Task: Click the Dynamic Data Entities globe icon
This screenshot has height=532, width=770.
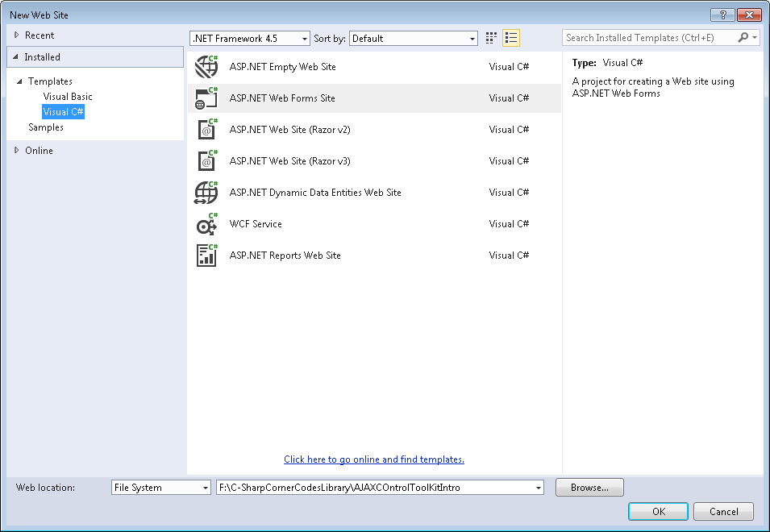Action: [x=206, y=193]
